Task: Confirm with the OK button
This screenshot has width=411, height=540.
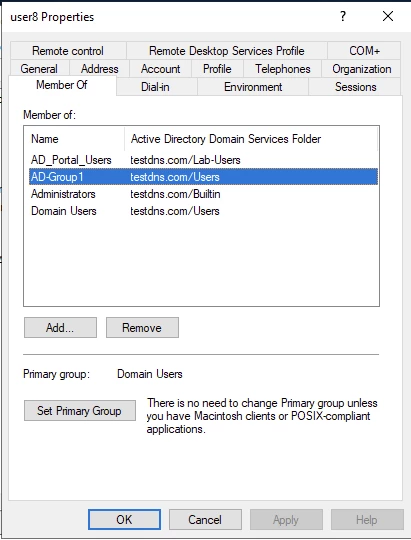Action: [x=124, y=519]
